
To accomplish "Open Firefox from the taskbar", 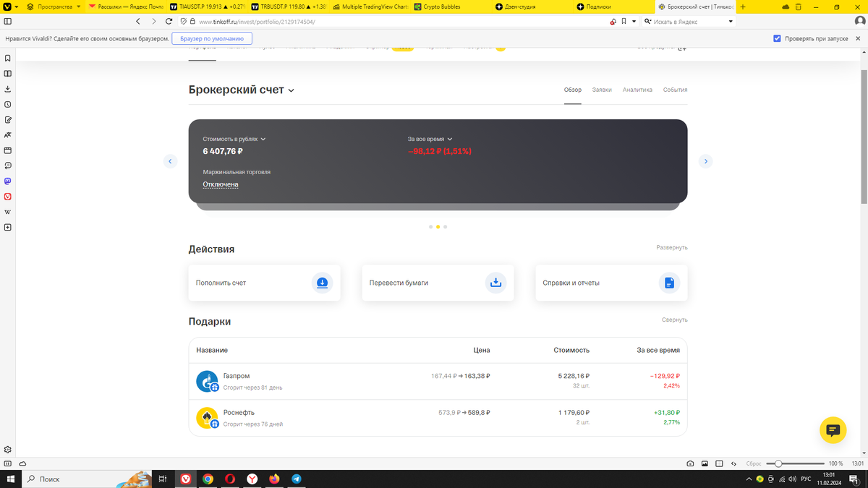I will (x=274, y=479).
